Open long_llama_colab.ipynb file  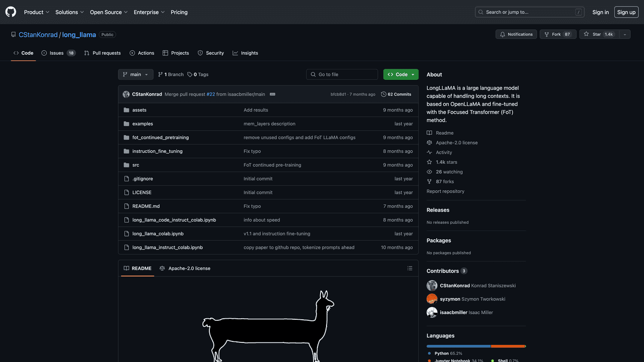(158, 234)
